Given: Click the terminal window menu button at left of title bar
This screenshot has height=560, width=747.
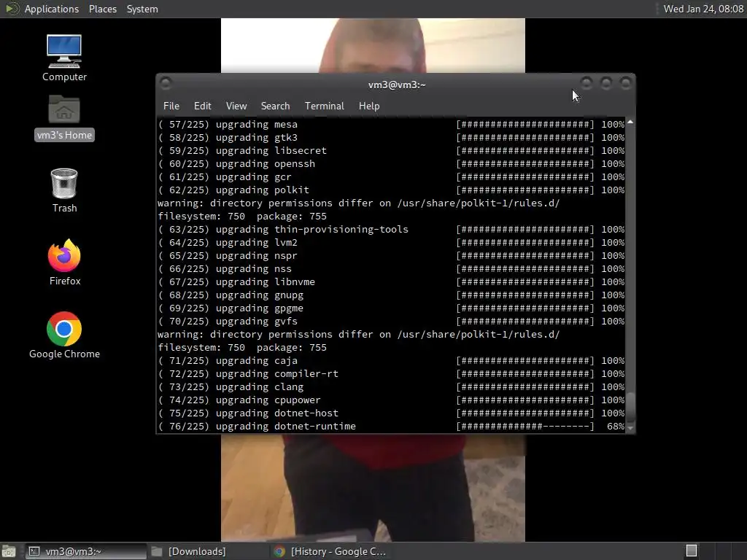Looking at the screenshot, I should click(166, 84).
